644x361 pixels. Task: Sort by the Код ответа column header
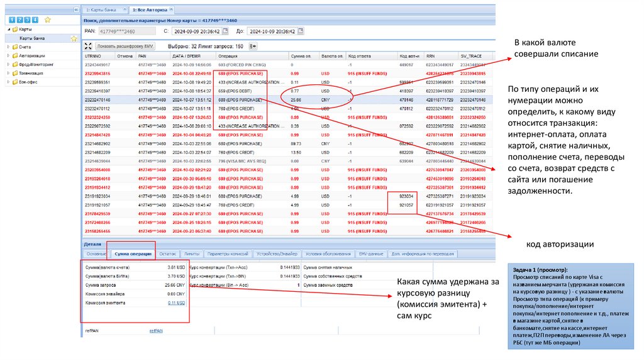point(372,56)
